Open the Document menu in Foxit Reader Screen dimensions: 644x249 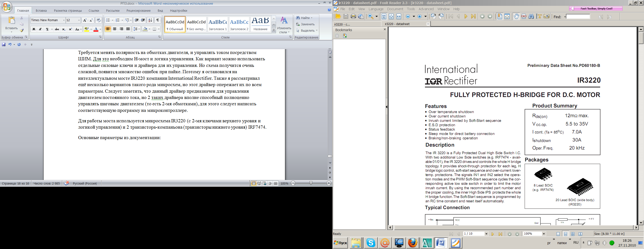395,9
